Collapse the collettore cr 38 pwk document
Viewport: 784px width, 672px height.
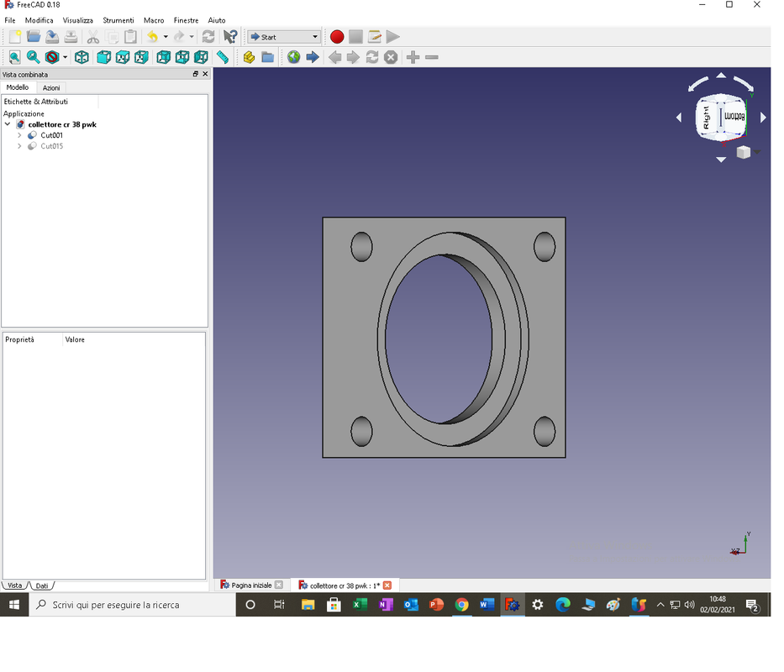8,124
